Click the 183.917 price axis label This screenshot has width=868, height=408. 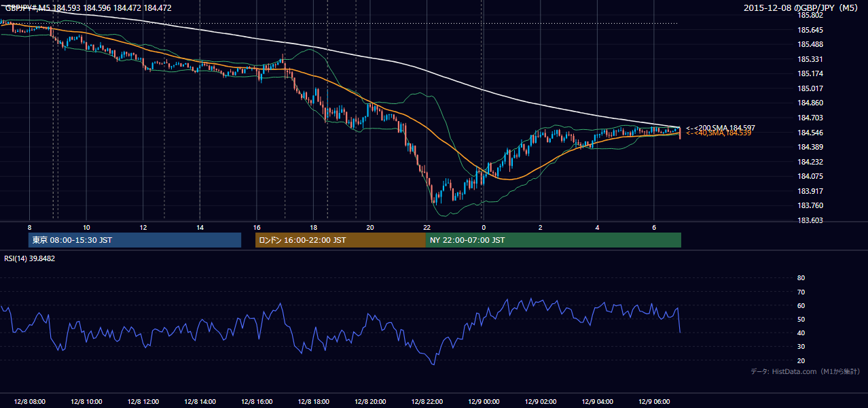(810, 191)
